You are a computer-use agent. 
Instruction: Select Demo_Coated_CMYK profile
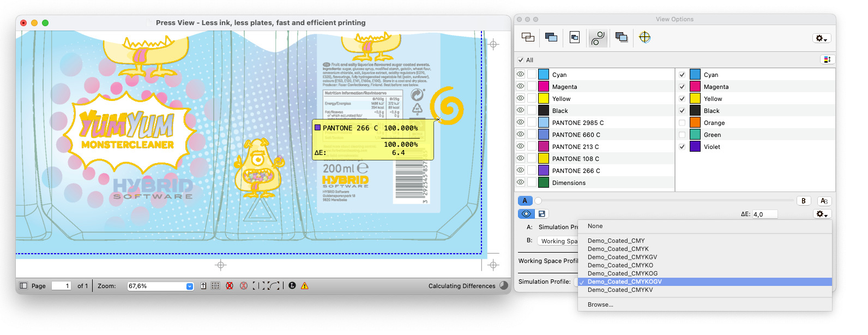click(705, 249)
